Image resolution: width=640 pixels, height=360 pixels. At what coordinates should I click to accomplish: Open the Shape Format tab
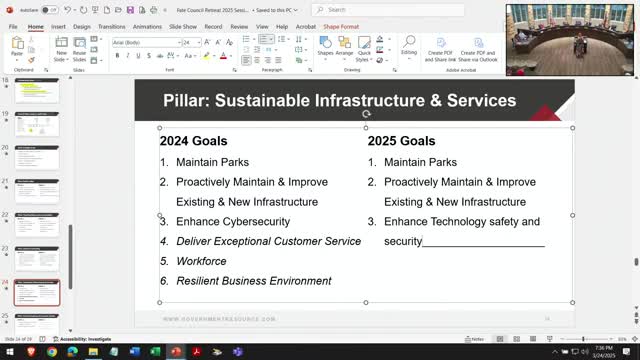pos(341,27)
